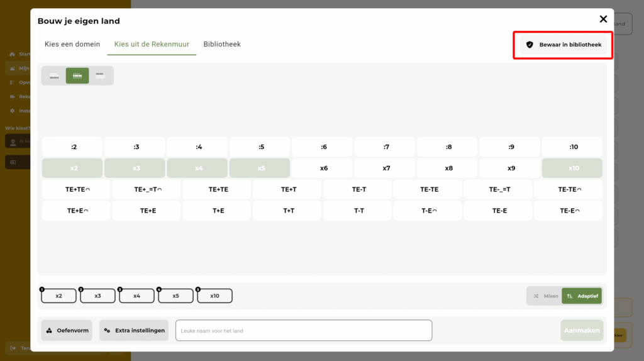Switch to the Kies een domein tab
The image size is (644, 361).
point(72,45)
